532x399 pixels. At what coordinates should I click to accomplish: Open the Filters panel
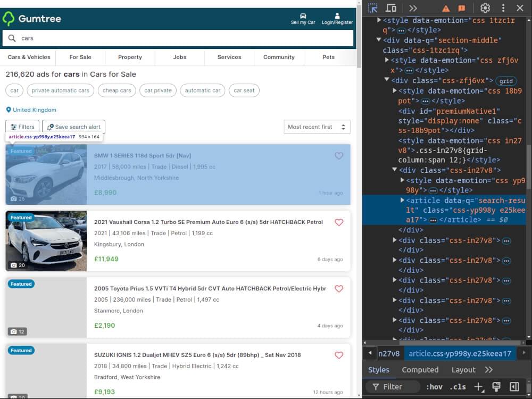pyautogui.click(x=22, y=127)
